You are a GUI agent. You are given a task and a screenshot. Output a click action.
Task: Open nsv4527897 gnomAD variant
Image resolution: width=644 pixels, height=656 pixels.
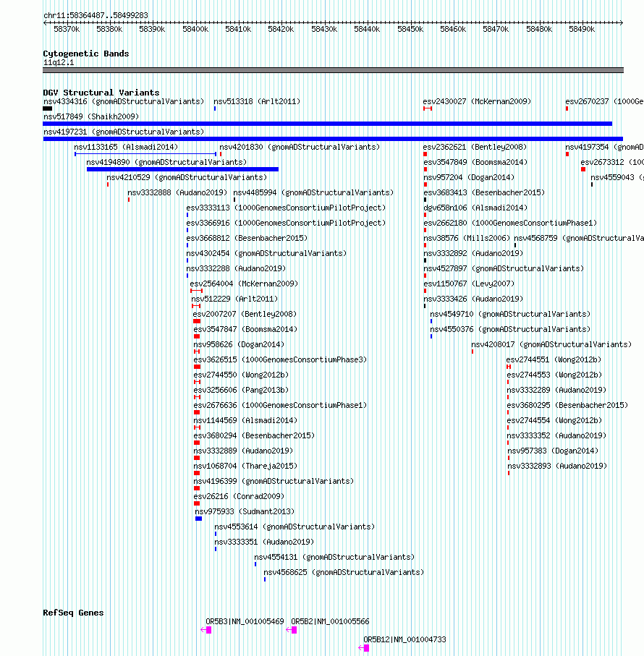(x=504, y=268)
